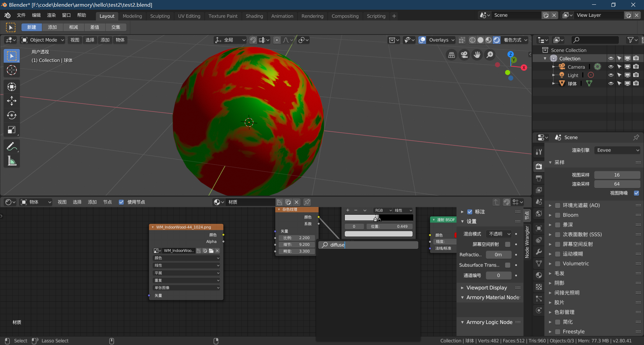
Task: Switch to the UV Editing workspace tab
Action: tap(189, 16)
